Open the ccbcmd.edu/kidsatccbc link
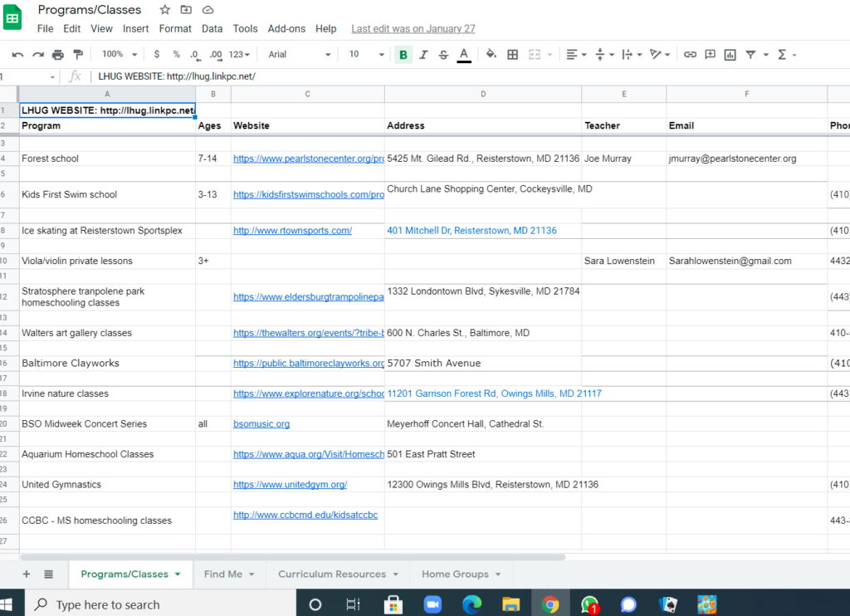The height and width of the screenshot is (616, 850). pos(305,516)
